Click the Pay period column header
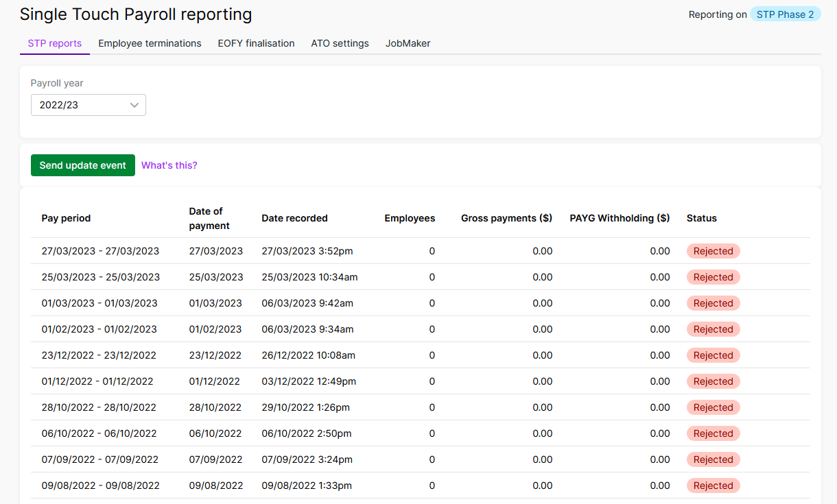The width and height of the screenshot is (837, 504). pos(66,218)
